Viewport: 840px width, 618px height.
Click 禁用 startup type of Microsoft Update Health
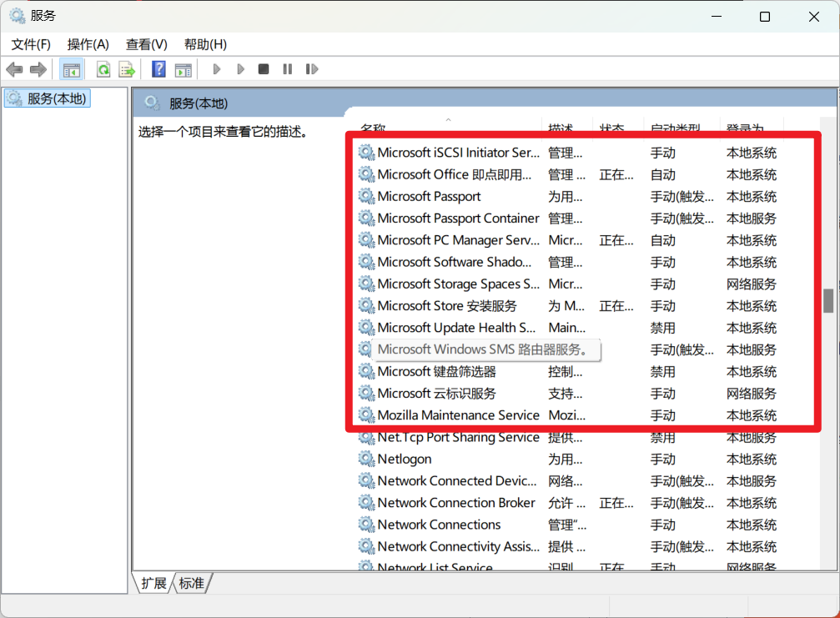pyautogui.click(x=662, y=329)
